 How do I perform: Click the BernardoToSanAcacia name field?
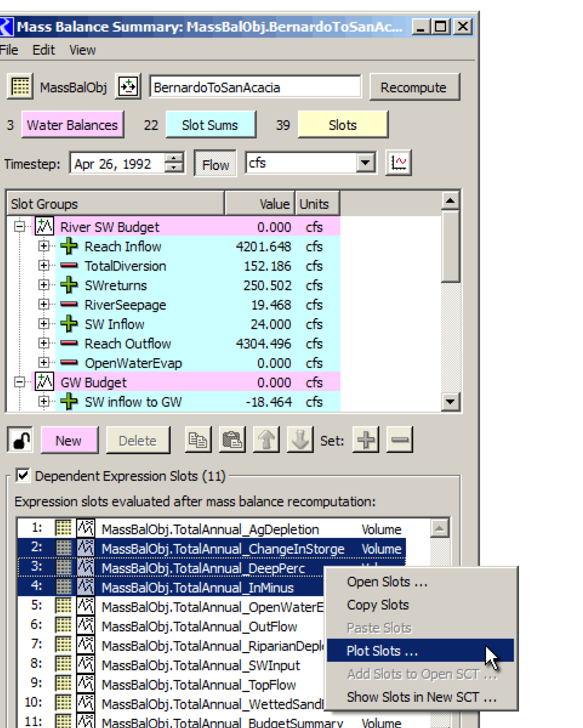pyautogui.click(x=255, y=87)
